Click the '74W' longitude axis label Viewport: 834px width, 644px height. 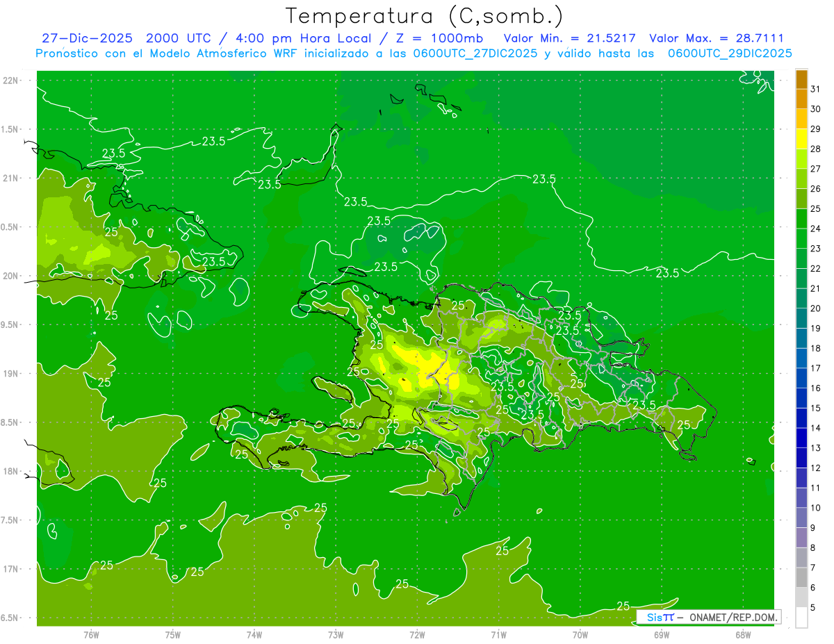[x=254, y=634]
